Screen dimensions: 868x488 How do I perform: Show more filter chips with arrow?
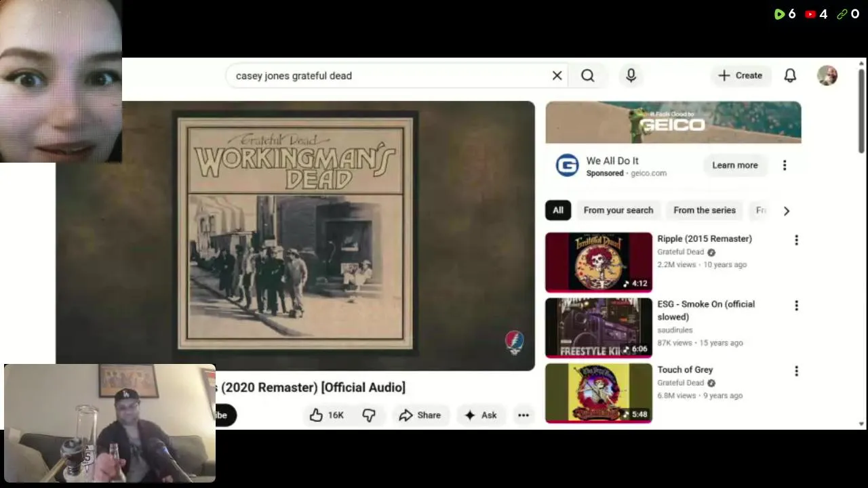click(787, 211)
